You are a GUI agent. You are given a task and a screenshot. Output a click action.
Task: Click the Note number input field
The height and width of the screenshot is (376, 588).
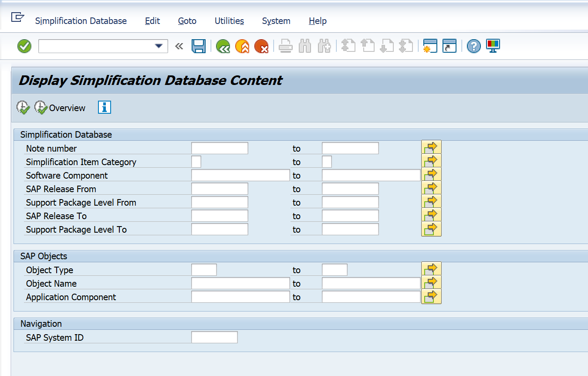[x=219, y=148]
